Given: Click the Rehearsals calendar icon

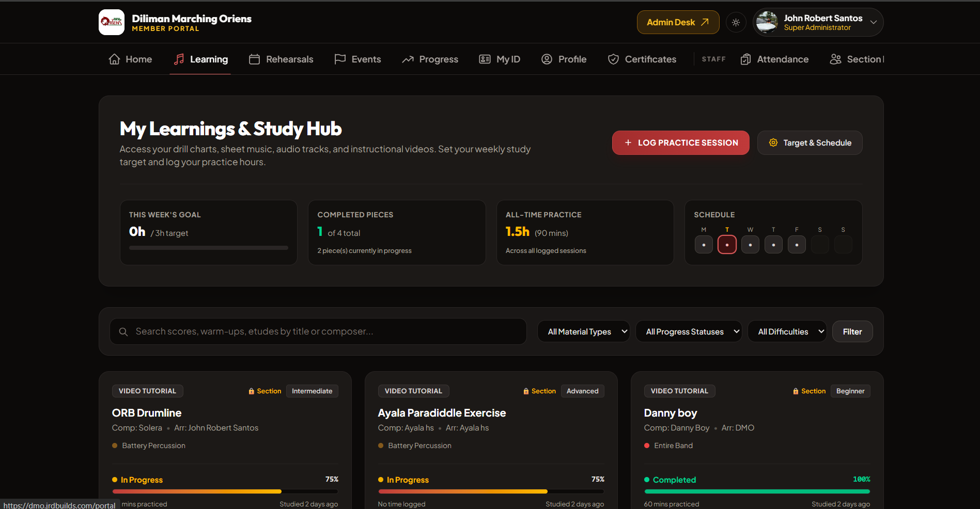Looking at the screenshot, I should [254, 59].
